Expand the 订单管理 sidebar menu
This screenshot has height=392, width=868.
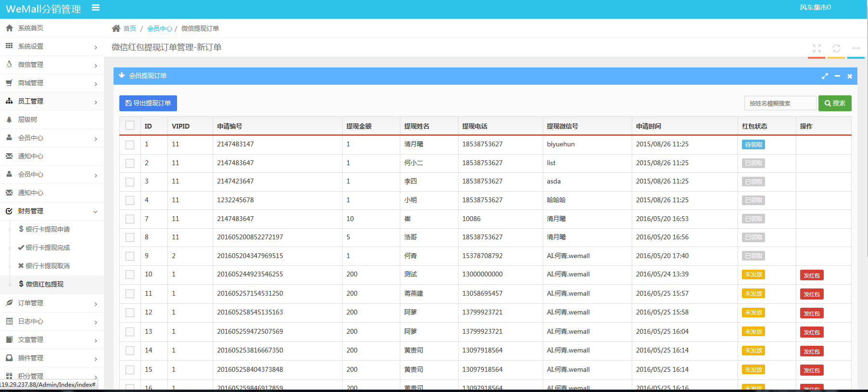[51, 303]
